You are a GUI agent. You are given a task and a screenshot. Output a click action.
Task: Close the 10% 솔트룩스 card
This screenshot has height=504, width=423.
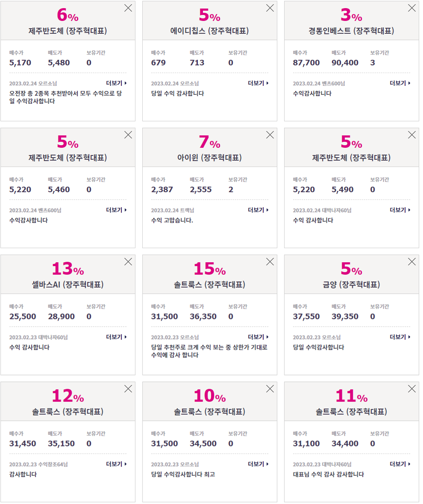click(270, 389)
